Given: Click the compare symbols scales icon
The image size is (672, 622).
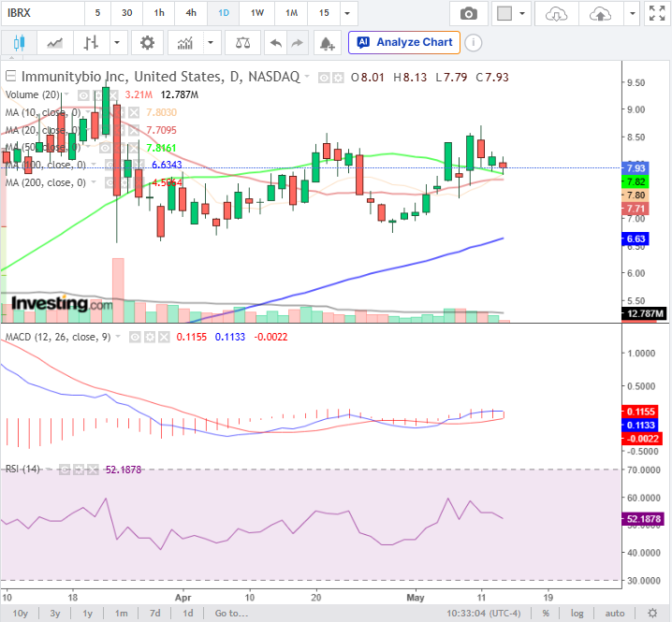Looking at the screenshot, I should pos(242,43).
